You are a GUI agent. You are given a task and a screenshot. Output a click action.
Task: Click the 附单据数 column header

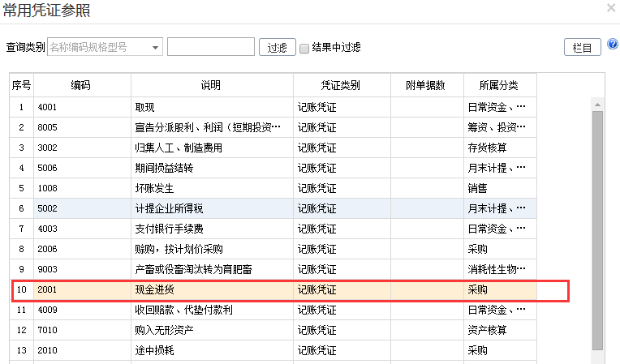[x=426, y=86]
